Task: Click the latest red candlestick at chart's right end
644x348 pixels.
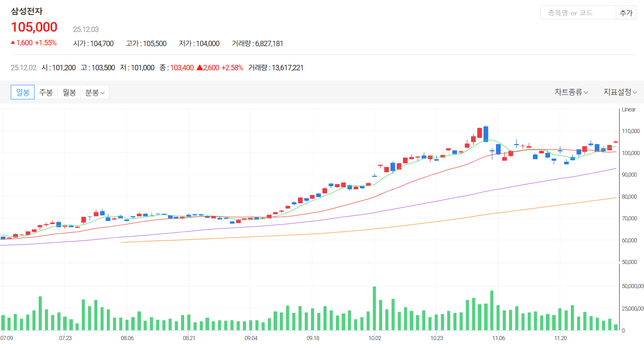Action: [616, 142]
